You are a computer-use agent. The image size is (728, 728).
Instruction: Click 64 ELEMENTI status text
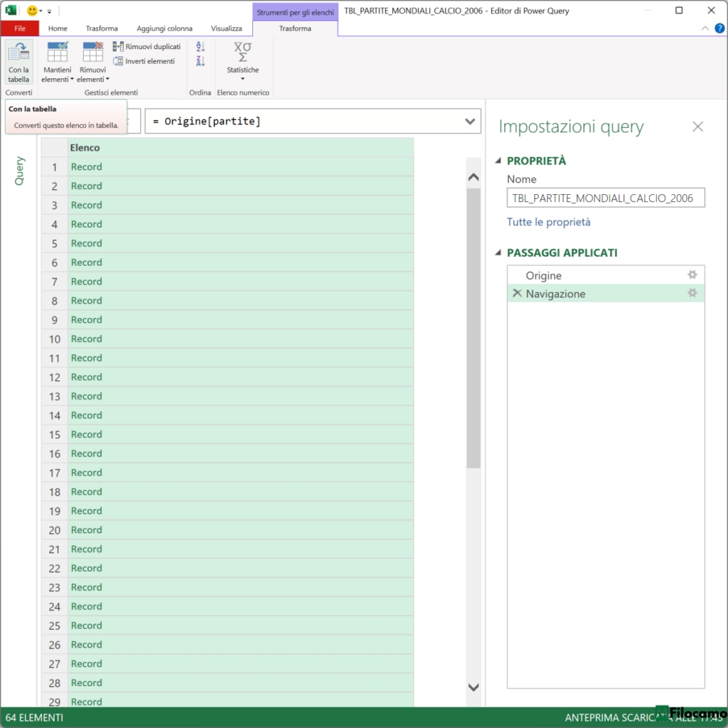(x=34, y=718)
